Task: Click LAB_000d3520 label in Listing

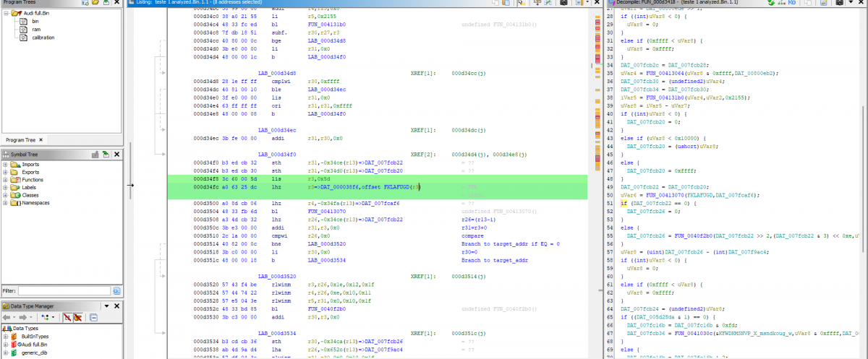Action: (277, 276)
